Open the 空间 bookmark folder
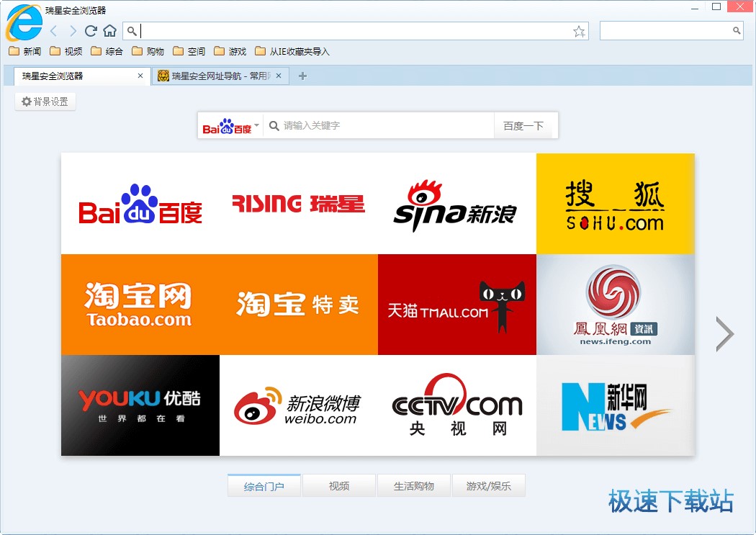Viewport: 756px width, 535px height. [189, 51]
